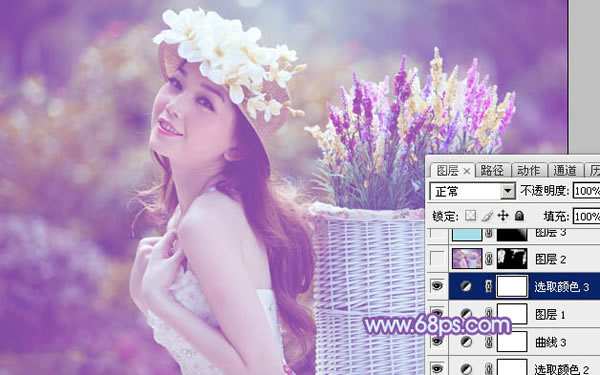Select the layer named 选取颜色 2

click(x=561, y=369)
